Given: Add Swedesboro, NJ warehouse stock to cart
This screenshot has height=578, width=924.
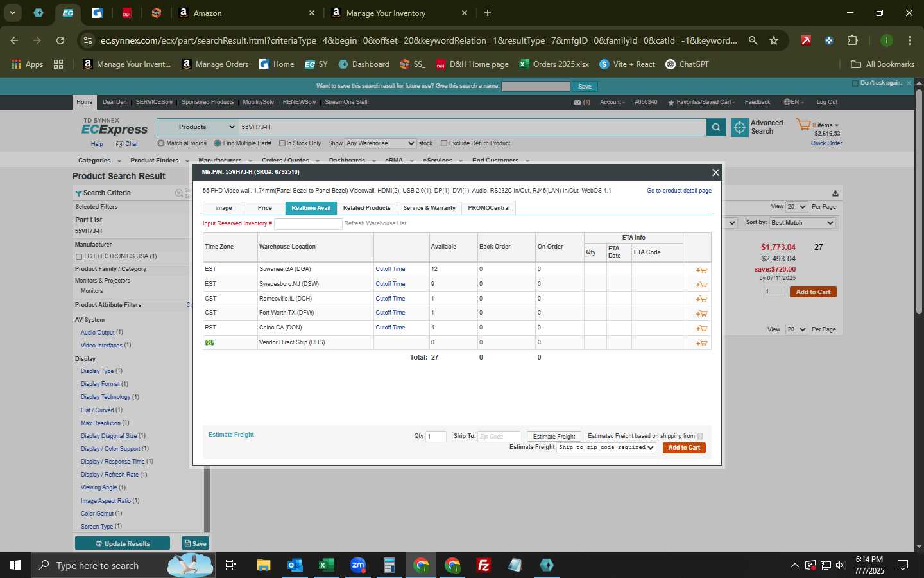Looking at the screenshot, I should coord(701,285).
